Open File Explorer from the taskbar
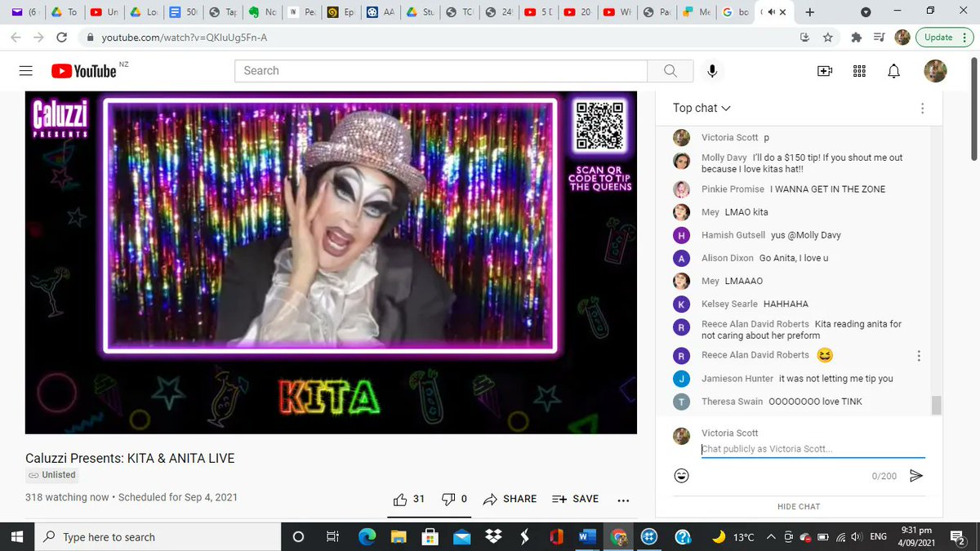The image size is (980, 551). (x=399, y=537)
